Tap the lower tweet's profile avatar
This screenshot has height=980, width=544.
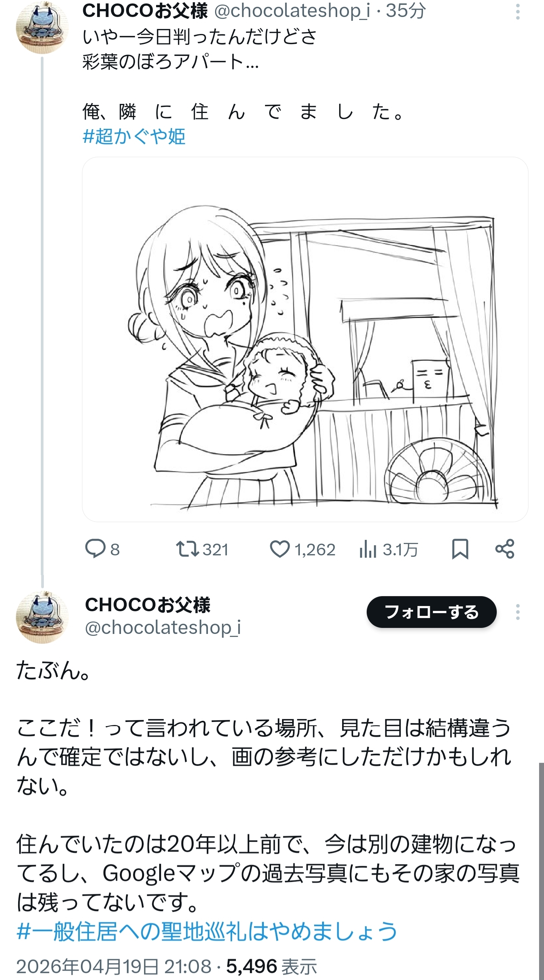[x=42, y=617]
